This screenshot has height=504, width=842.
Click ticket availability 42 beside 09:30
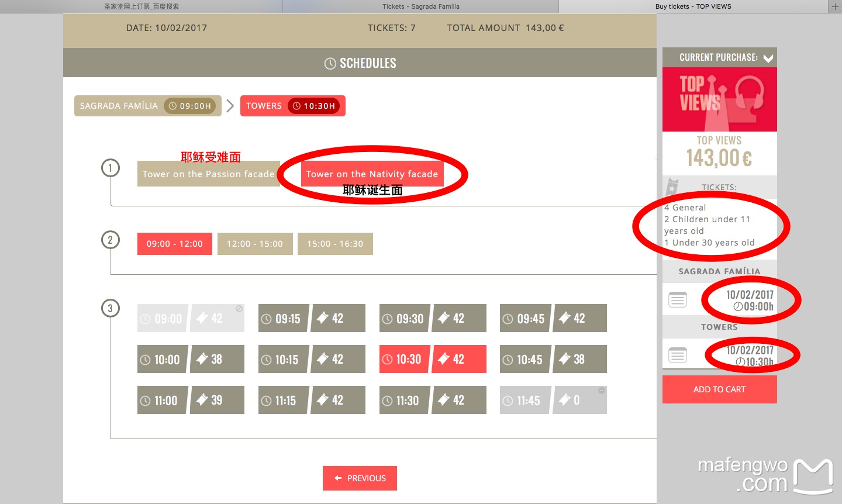459,318
